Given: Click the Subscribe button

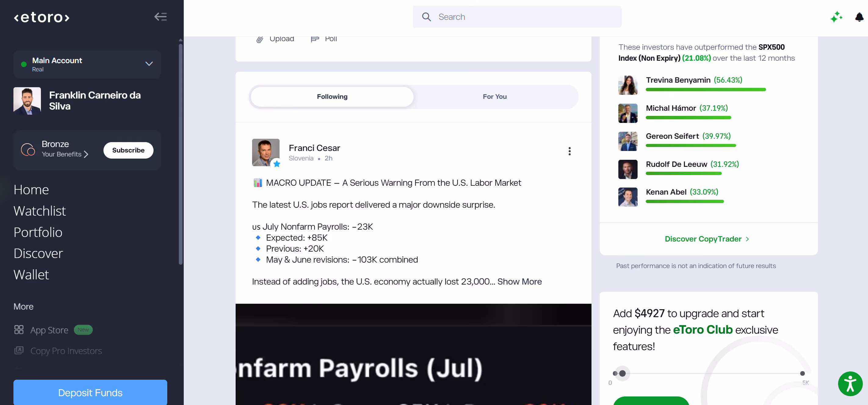Looking at the screenshot, I should (x=128, y=150).
